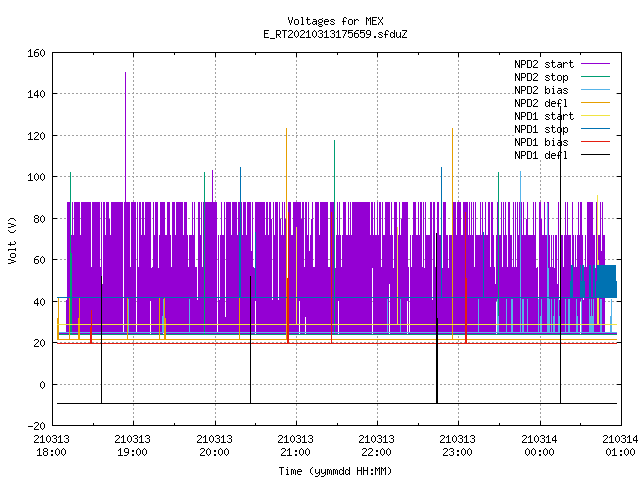Click the 'NPD2 stop' legend label
Viewport: 640px width, 480px height.
click(541, 77)
